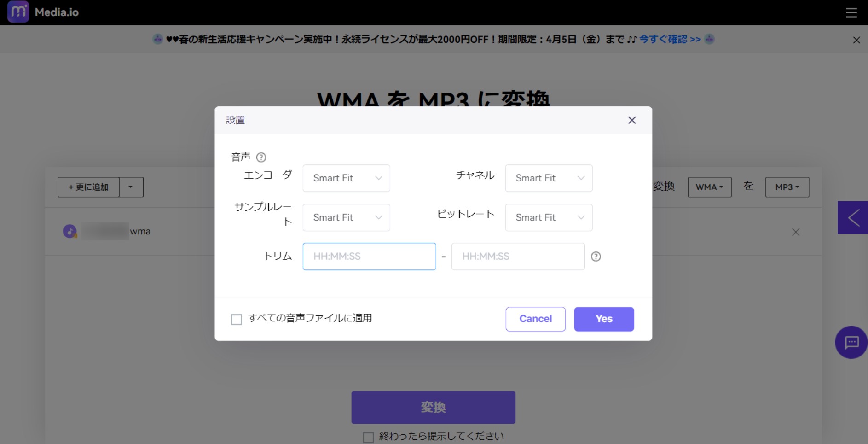Dismiss the campaign banner

tap(856, 40)
